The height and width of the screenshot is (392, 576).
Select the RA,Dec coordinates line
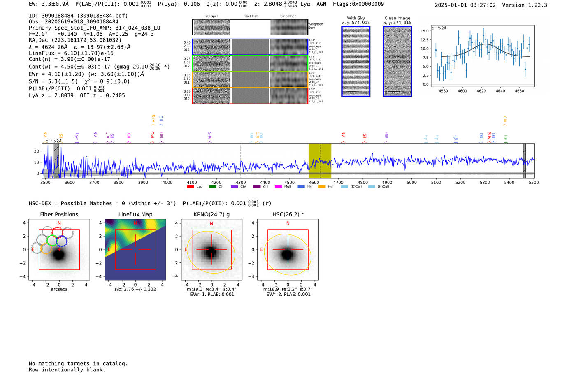click(x=75, y=40)
